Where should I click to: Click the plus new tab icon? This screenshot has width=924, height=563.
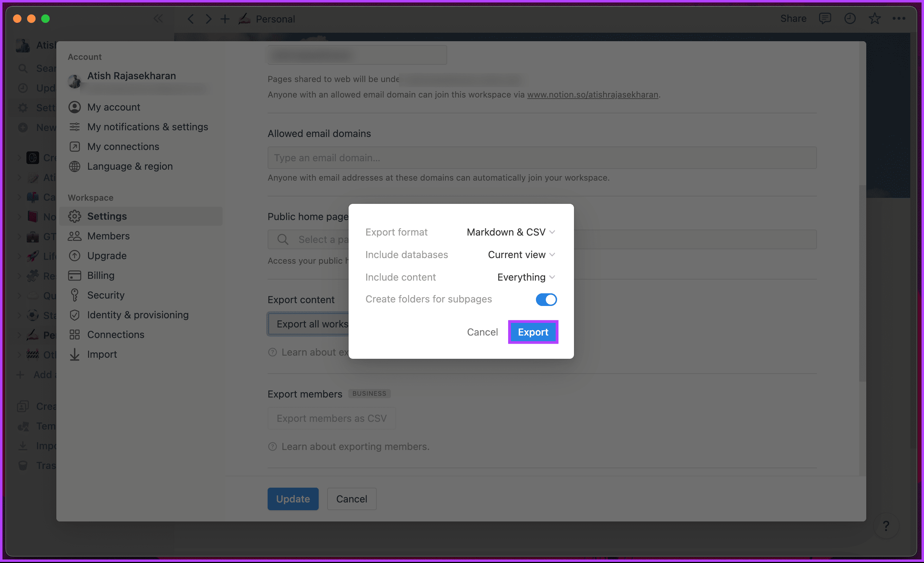[225, 19]
